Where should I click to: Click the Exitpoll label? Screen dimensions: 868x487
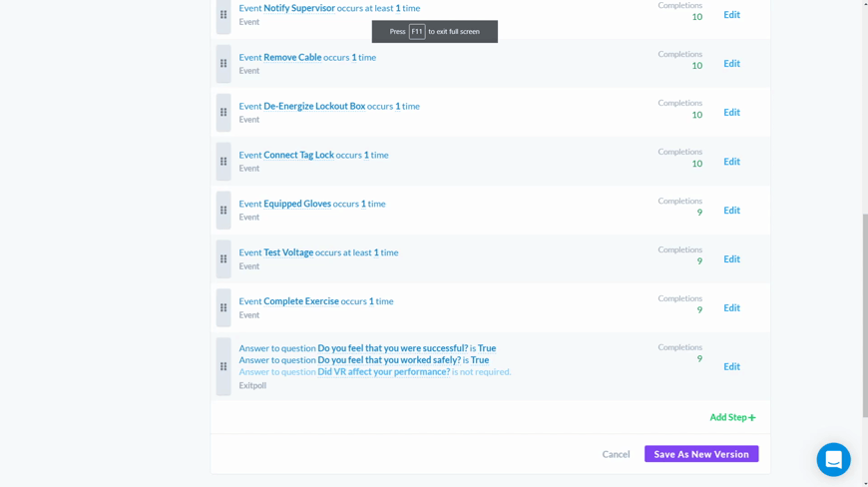pos(252,386)
